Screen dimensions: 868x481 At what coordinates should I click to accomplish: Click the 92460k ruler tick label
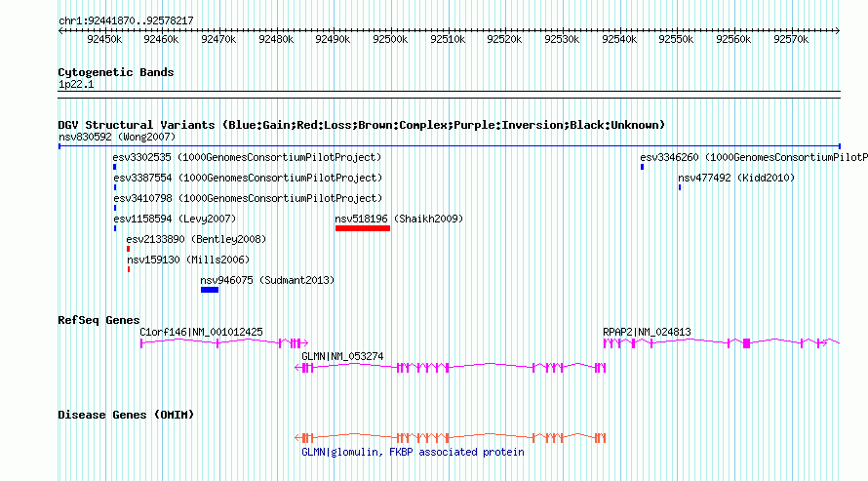[x=161, y=39]
